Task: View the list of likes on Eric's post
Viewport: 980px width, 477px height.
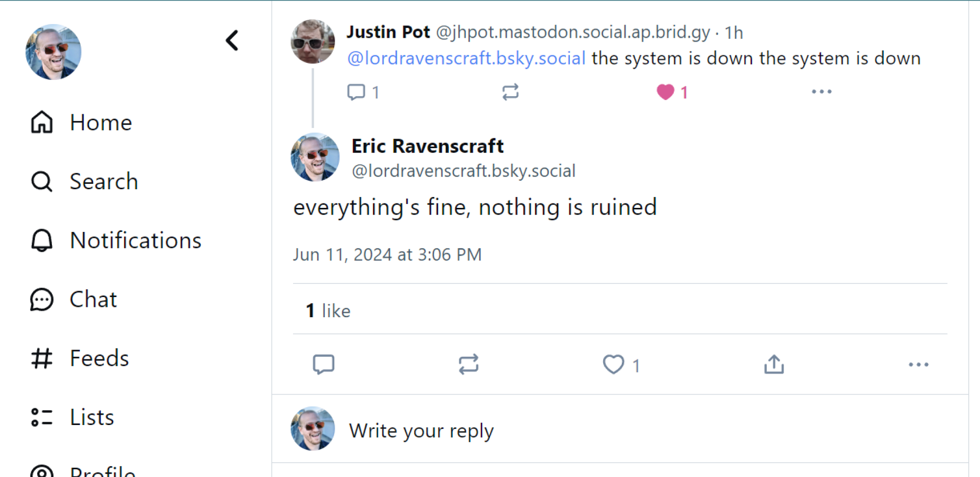Action: 327,310
